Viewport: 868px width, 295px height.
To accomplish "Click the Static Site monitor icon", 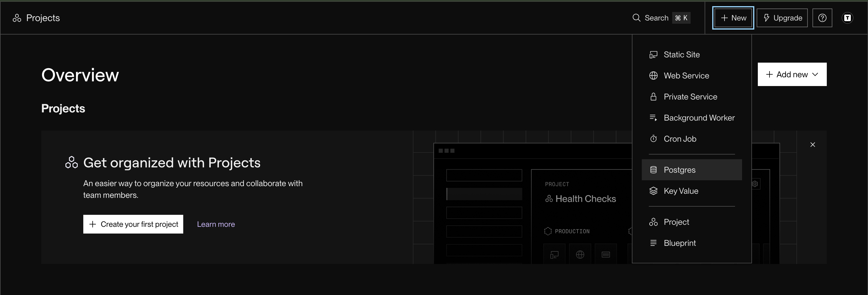I will 653,55.
